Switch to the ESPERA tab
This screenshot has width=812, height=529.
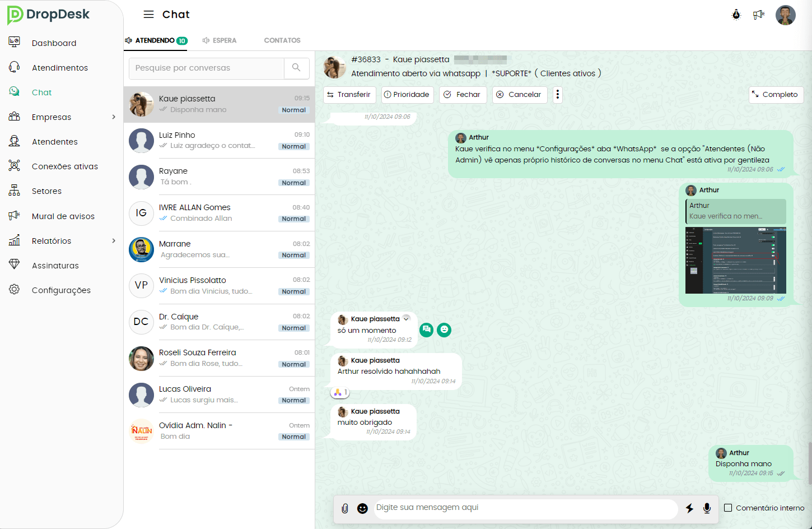[x=220, y=40]
